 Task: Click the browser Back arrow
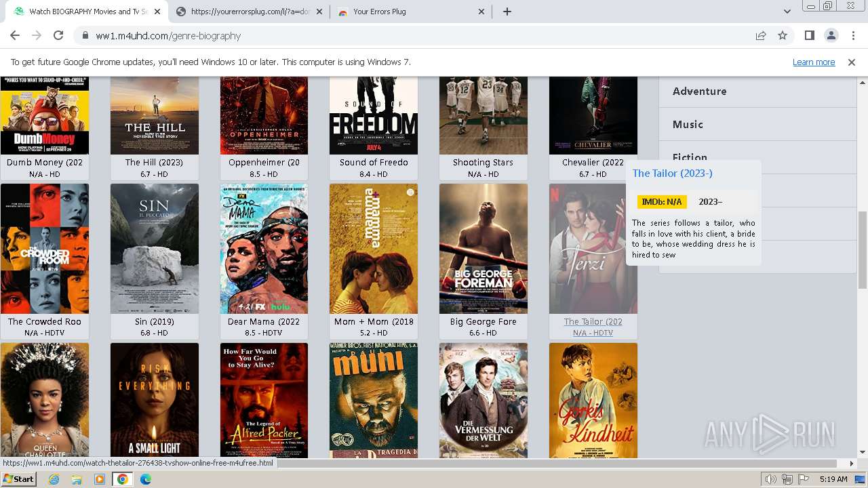(x=14, y=36)
